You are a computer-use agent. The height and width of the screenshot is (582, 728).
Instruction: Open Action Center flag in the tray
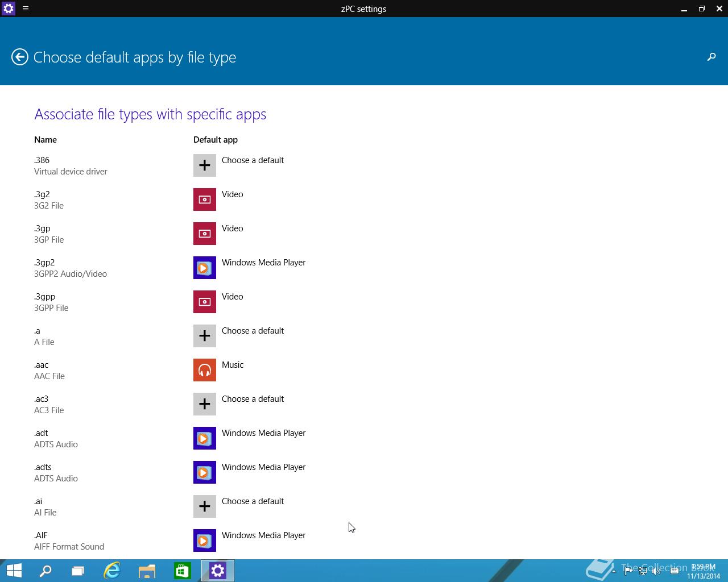[x=628, y=571]
